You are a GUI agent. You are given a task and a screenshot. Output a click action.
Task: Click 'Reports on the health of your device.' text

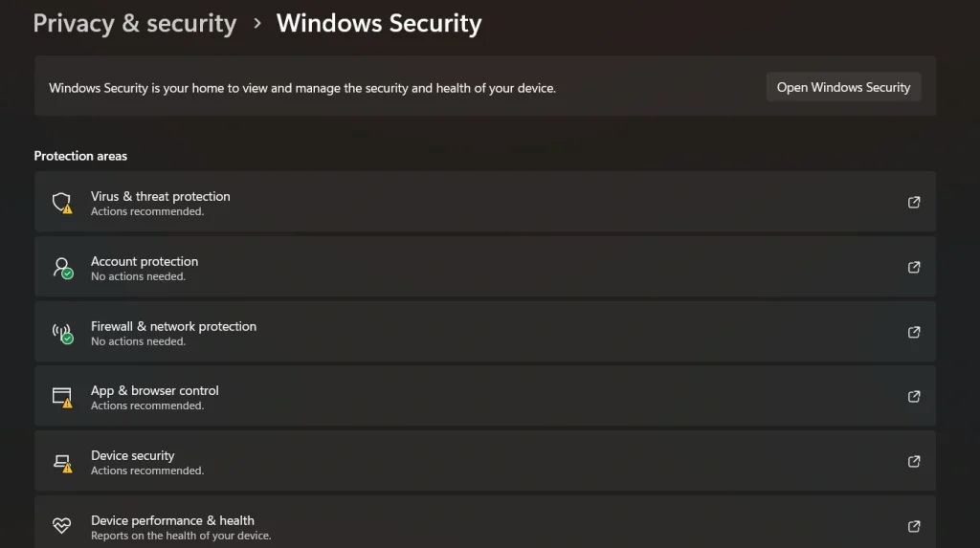coord(181,537)
